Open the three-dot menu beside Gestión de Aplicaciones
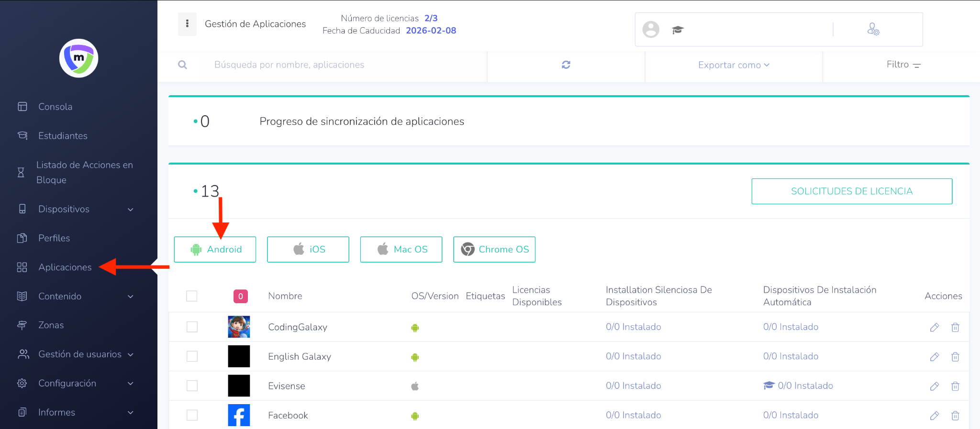The height and width of the screenshot is (429, 980). coord(187,24)
